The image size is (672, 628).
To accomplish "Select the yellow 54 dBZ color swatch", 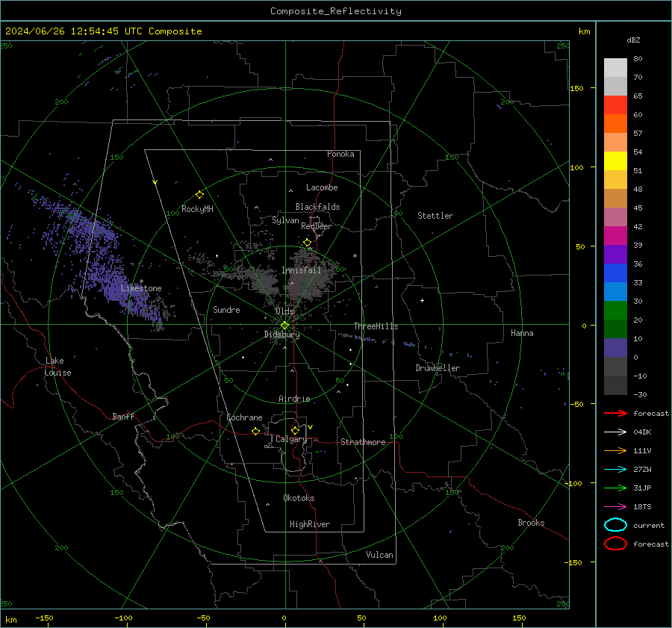I will (x=615, y=161).
